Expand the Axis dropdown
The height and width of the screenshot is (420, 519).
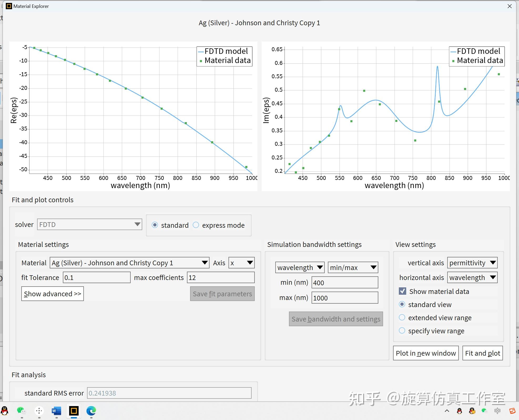pyautogui.click(x=241, y=263)
